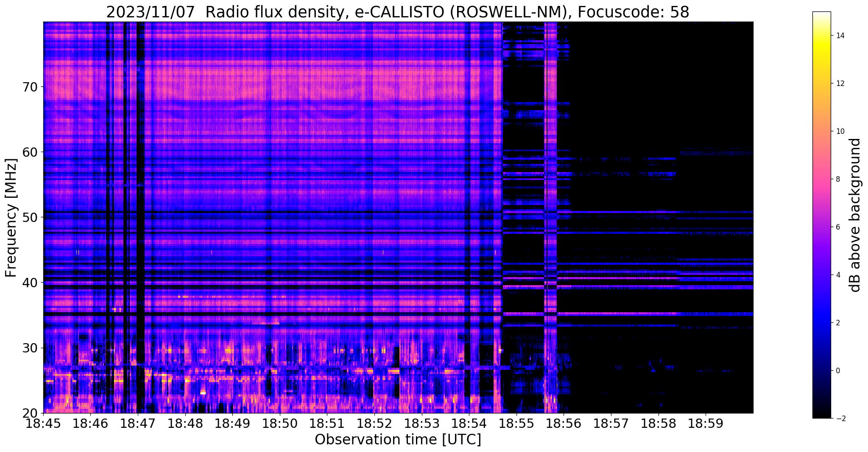Click the 18:45 time tick label

click(x=43, y=423)
